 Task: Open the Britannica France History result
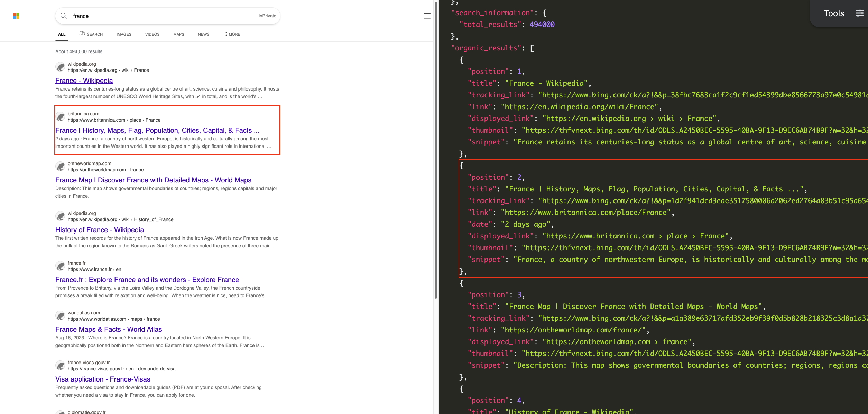[157, 130]
